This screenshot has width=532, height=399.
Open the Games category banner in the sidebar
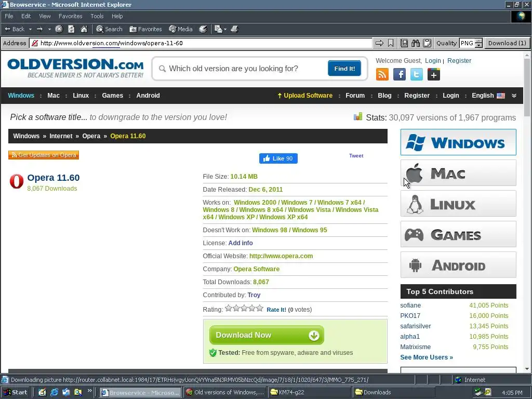(x=458, y=234)
